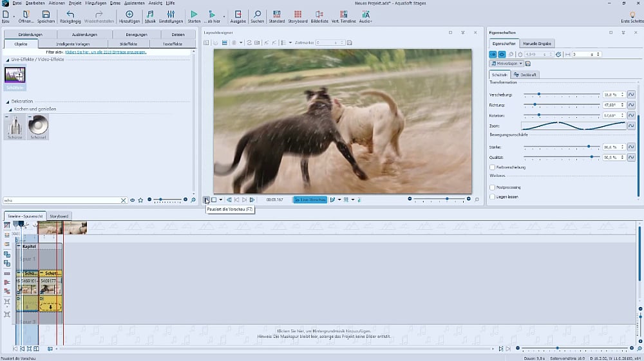This screenshot has height=361, width=644.
Task: Click the Speichern save icon
Action: click(46, 14)
